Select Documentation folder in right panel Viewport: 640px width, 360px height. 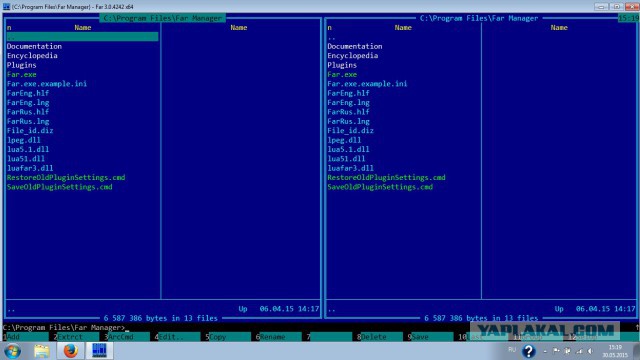pos(355,46)
